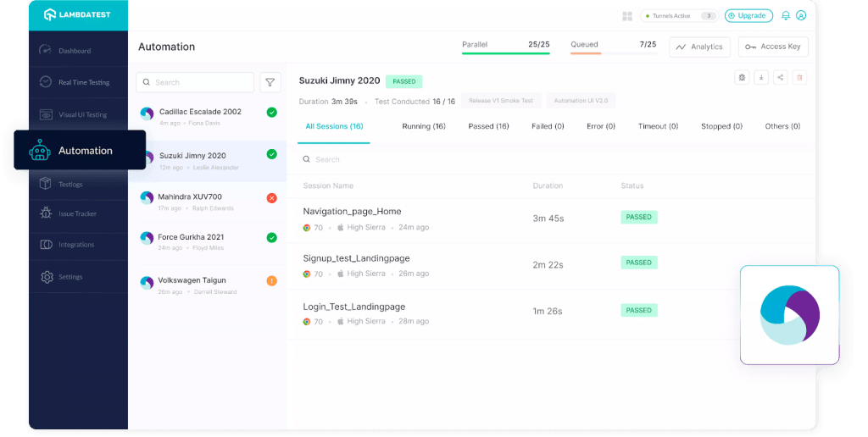The width and height of the screenshot is (868, 437).
Task: Click the LambdaTest logo
Action: pos(77,15)
